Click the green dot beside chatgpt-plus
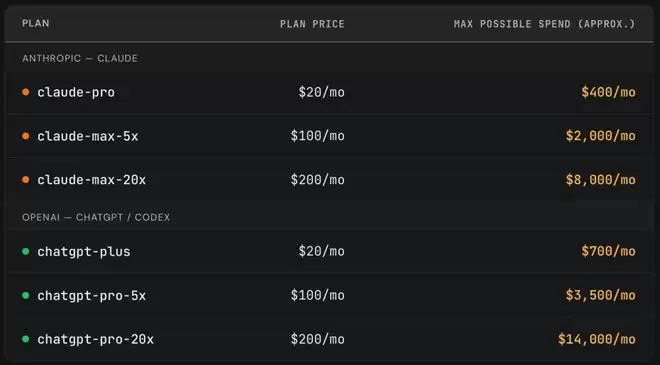The width and height of the screenshot is (660, 365). tap(26, 251)
